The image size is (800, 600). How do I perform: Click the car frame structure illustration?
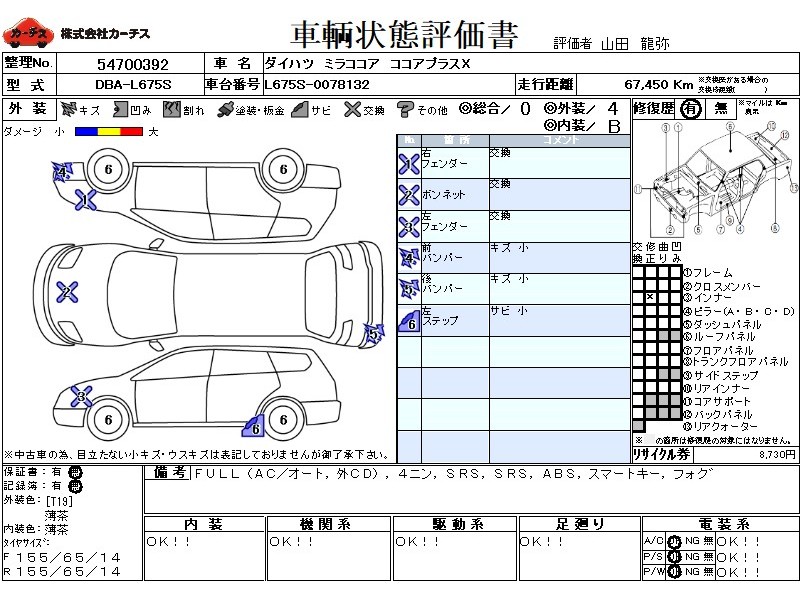716,178
